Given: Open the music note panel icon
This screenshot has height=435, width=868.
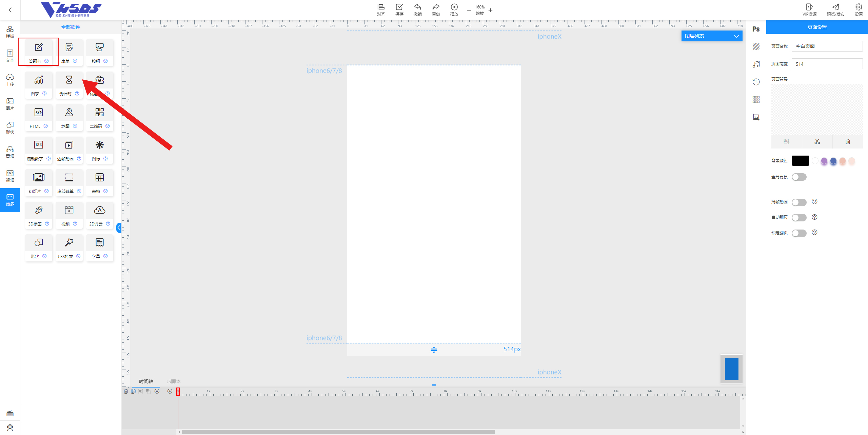Looking at the screenshot, I should click(x=756, y=64).
